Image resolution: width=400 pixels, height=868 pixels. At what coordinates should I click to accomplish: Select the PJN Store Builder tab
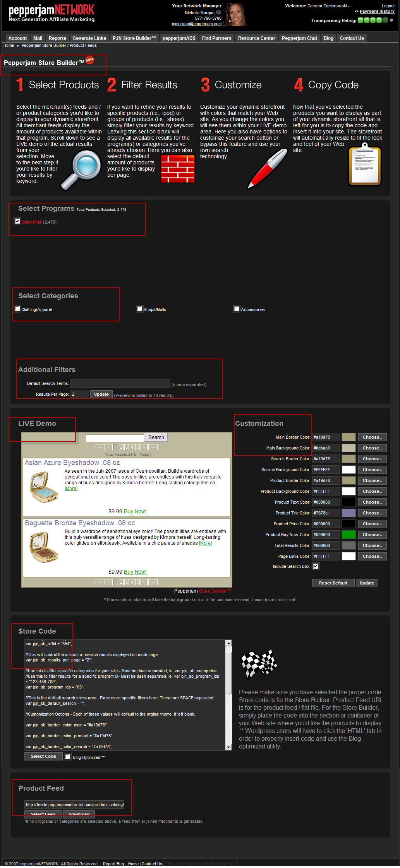pyautogui.click(x=134, y=38)
